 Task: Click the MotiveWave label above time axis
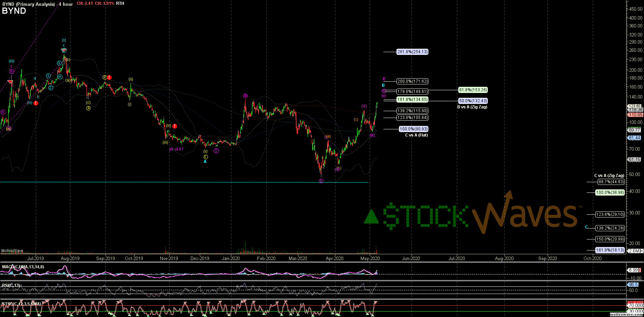12,251
